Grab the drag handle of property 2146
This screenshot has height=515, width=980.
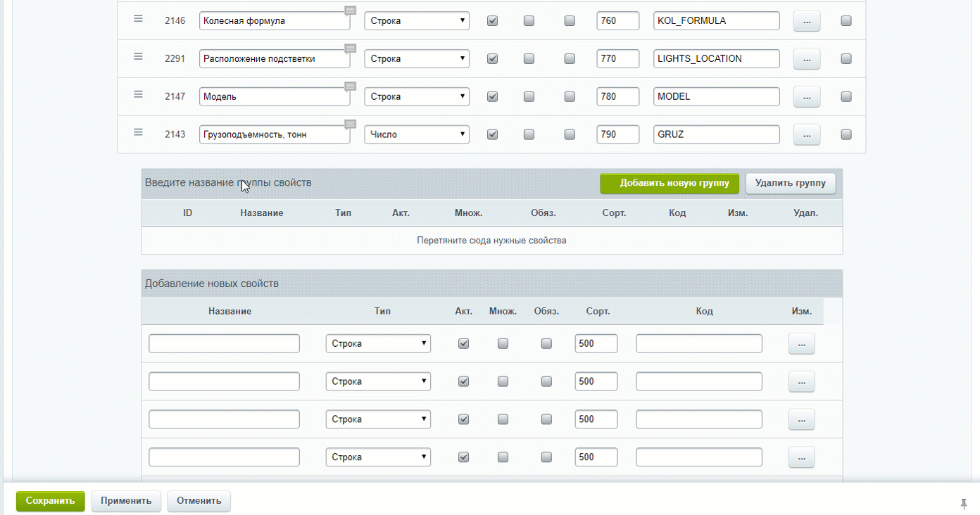[x=139, y=18]
